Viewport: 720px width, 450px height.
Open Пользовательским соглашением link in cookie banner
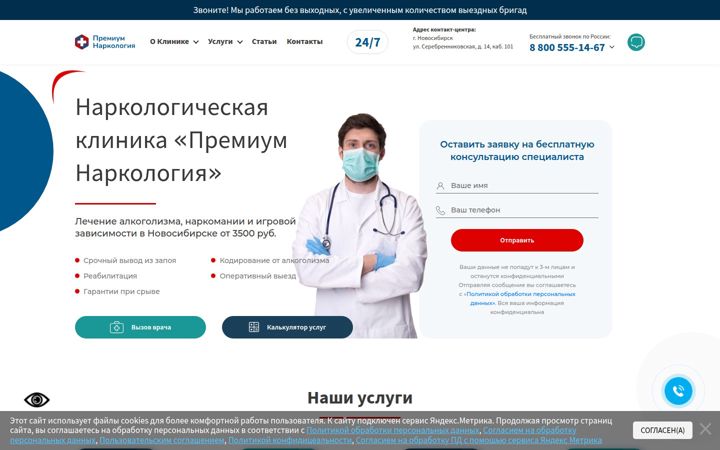point(162,440)
